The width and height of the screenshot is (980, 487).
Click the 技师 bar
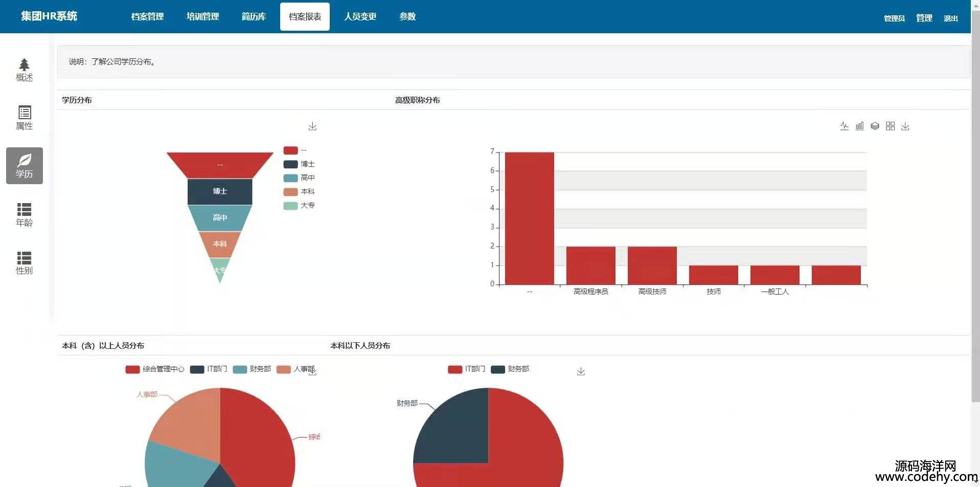click(x=714, y=275)
